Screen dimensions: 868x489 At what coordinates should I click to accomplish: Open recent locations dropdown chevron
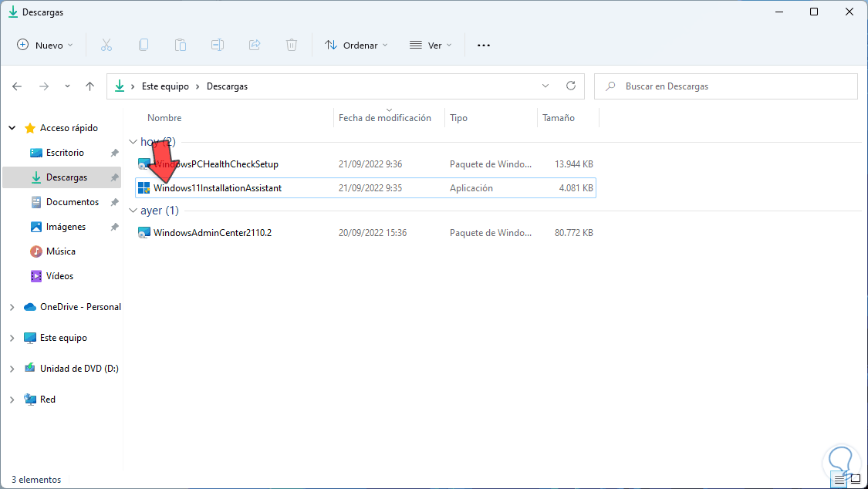(67, 86)
